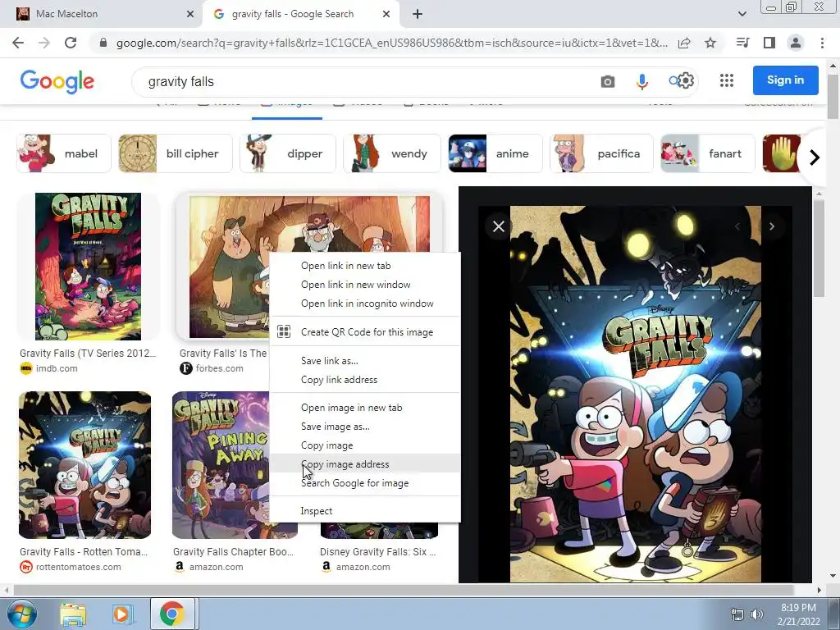Close the image preview panel X
This screenshot has height=630, width=840.
coord(498,226)
